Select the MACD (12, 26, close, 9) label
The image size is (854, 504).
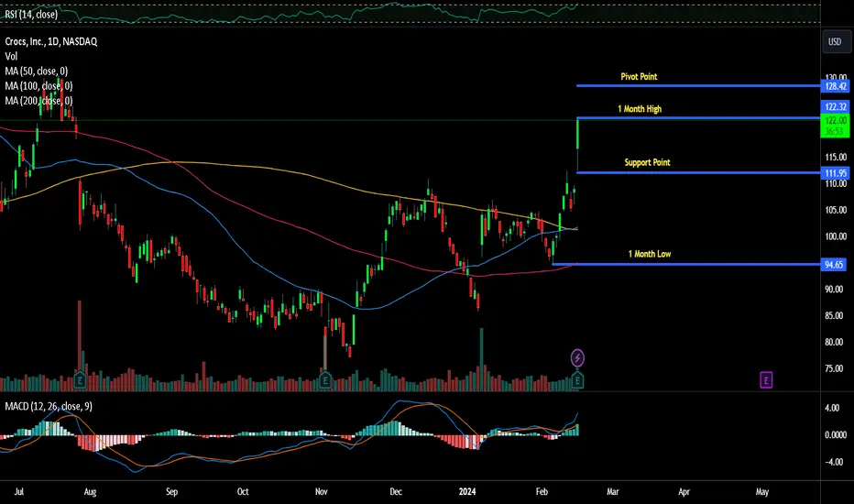tap(49, 407)
